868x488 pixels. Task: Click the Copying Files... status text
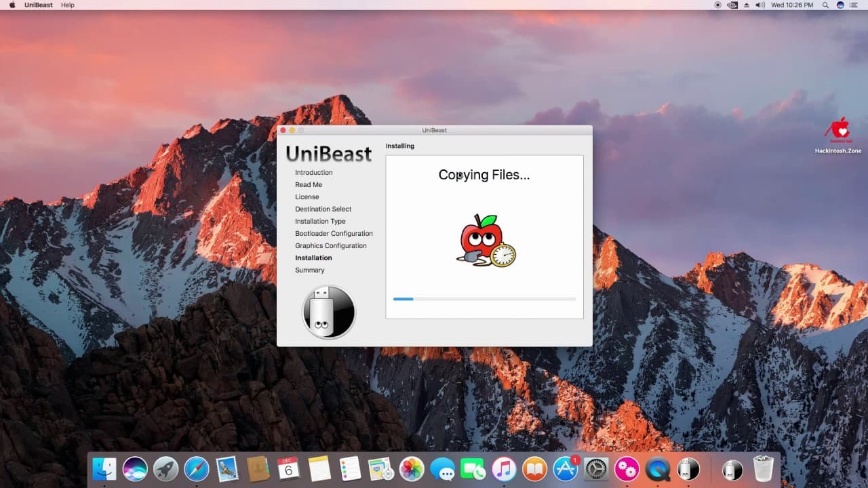coord(484,175)
